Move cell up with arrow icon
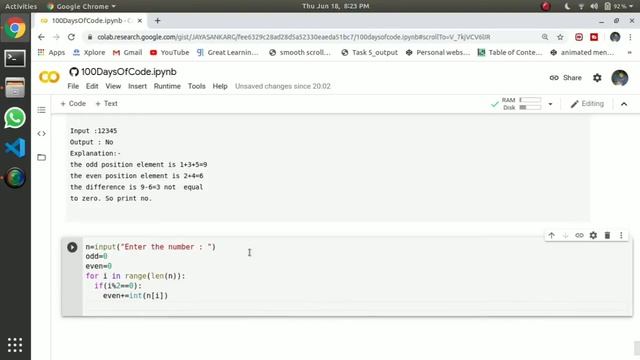Screen dimensions: 640x360 551,236
